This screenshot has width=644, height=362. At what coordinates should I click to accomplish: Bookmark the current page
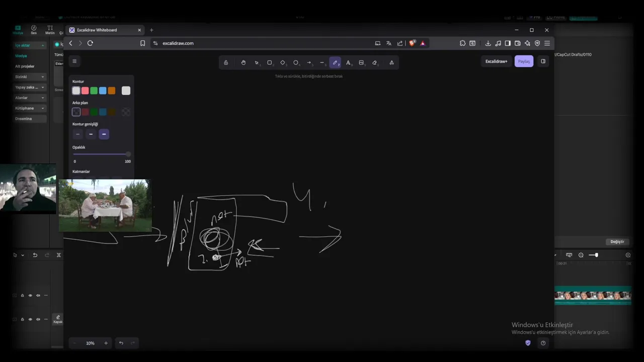[142, 43]
